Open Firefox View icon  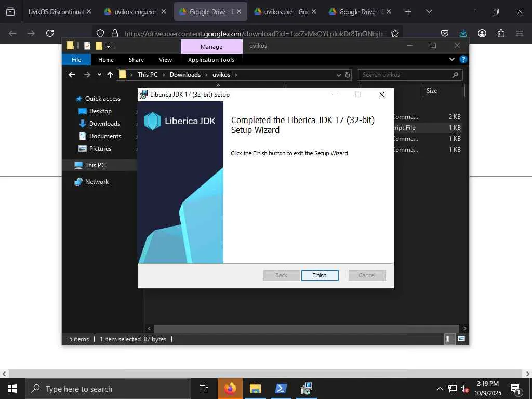tap(10, 11)
